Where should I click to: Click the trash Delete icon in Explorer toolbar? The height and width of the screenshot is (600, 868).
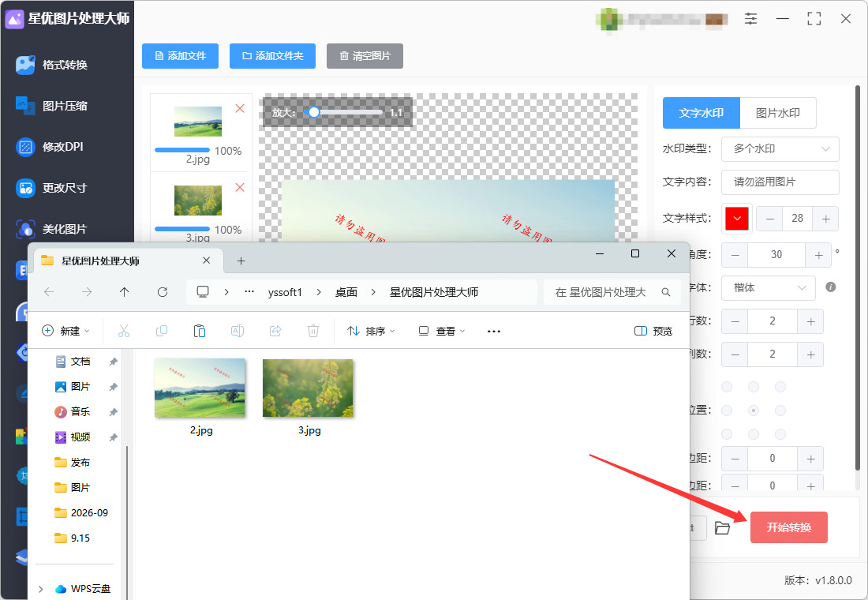point(313,332)
